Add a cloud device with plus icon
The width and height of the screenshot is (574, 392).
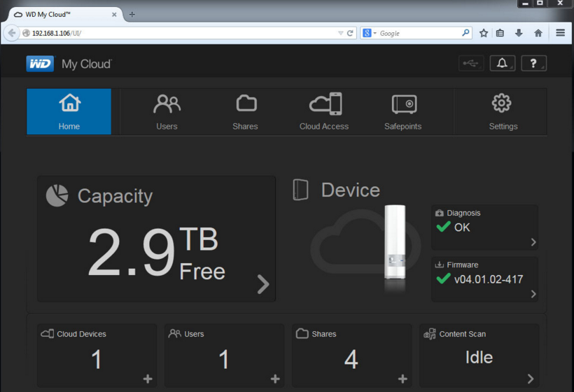(x=148, y=379)
